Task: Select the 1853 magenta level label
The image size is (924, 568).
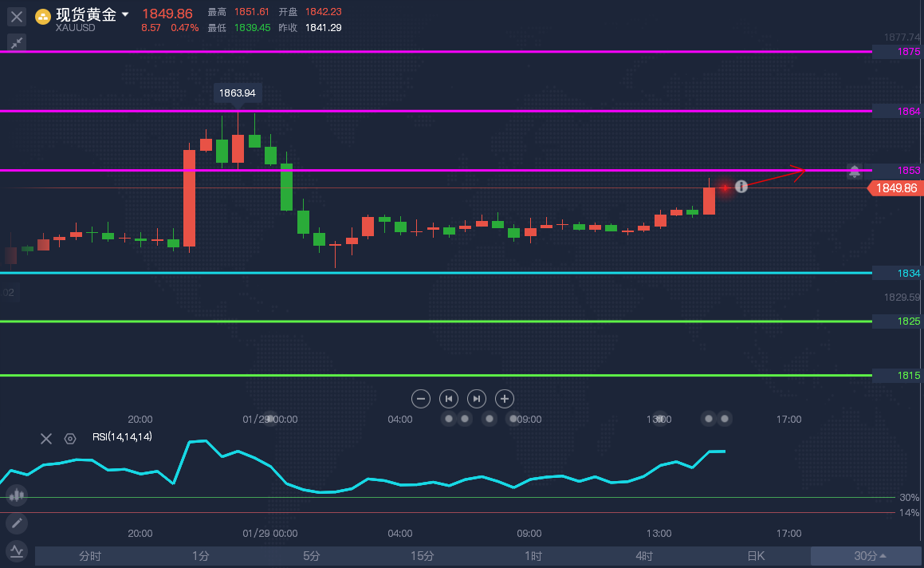Action: point(898,171)
